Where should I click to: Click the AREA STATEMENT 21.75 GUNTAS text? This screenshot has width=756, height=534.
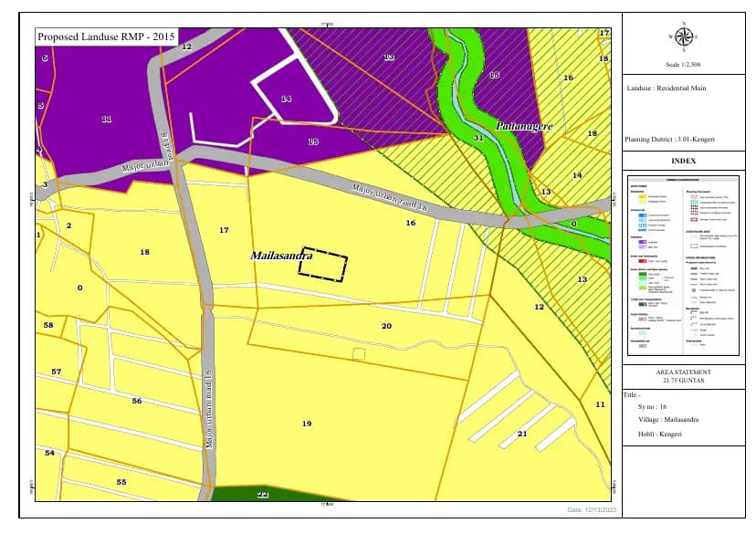point(683,376)
